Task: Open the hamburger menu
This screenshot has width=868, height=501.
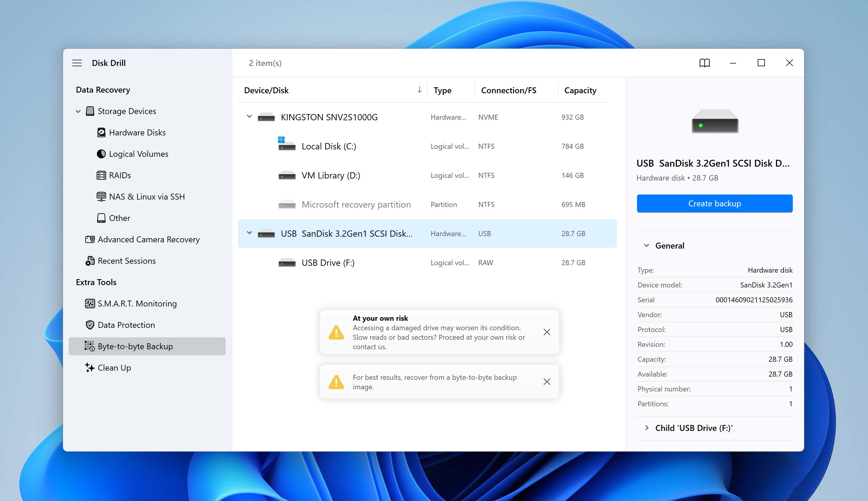Action: click(77, 63)
